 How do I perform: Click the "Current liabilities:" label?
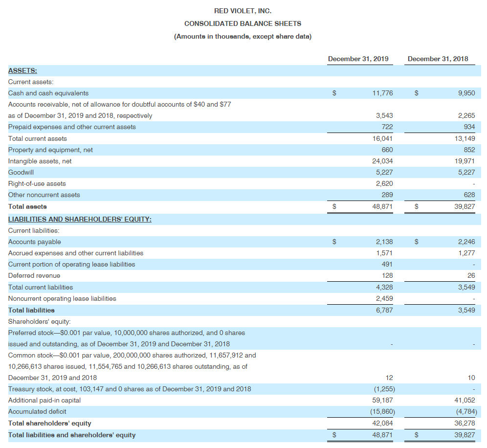[x=34, y=230]
